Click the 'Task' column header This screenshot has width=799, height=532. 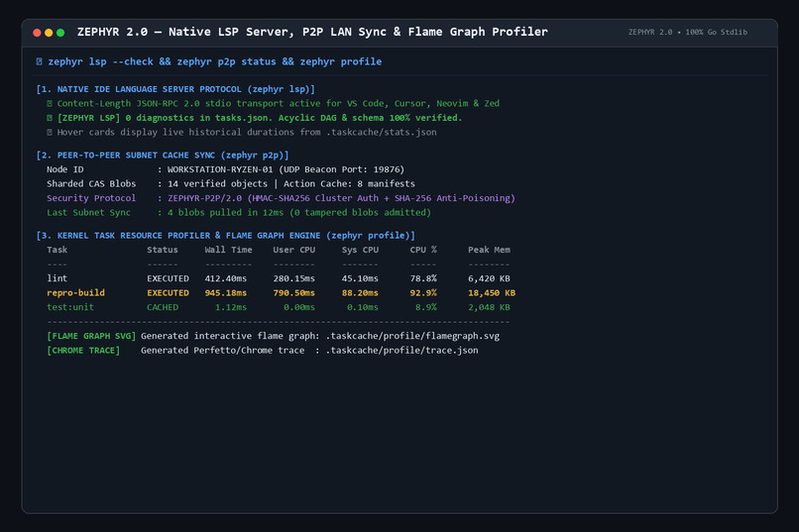tap(57, 250)
